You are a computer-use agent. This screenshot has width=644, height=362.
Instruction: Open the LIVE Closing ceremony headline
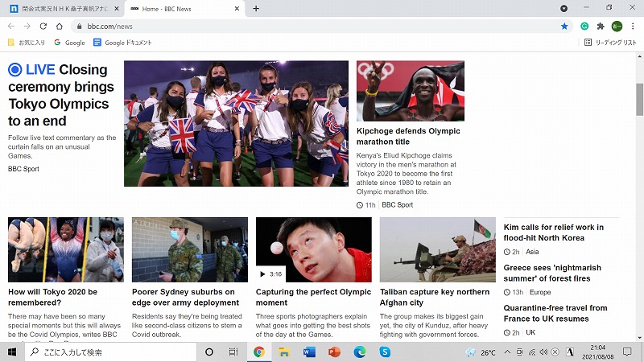click(58, 95)
